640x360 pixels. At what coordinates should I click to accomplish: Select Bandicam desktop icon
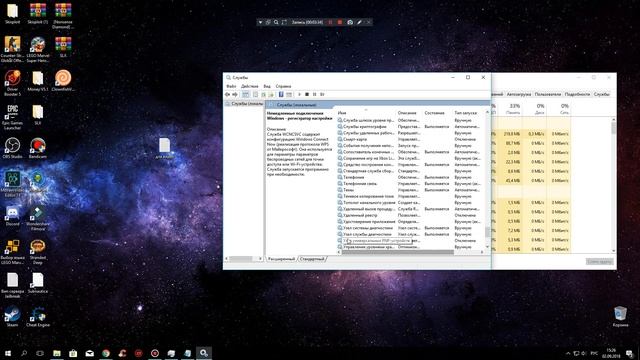click(38, 148)
